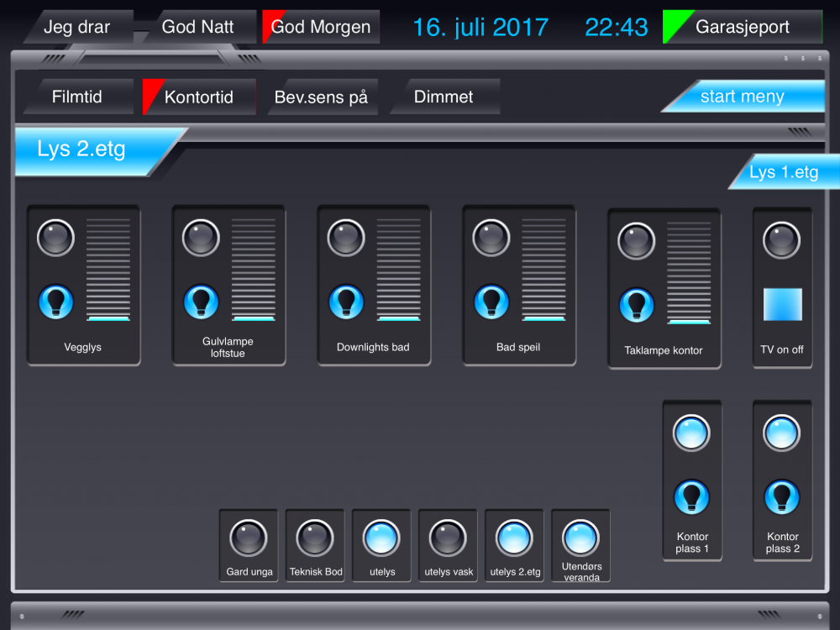This screenshot has height=630, width=840.
Task: Activate the God Natt scene button
Action: click(x=197, y=27)
